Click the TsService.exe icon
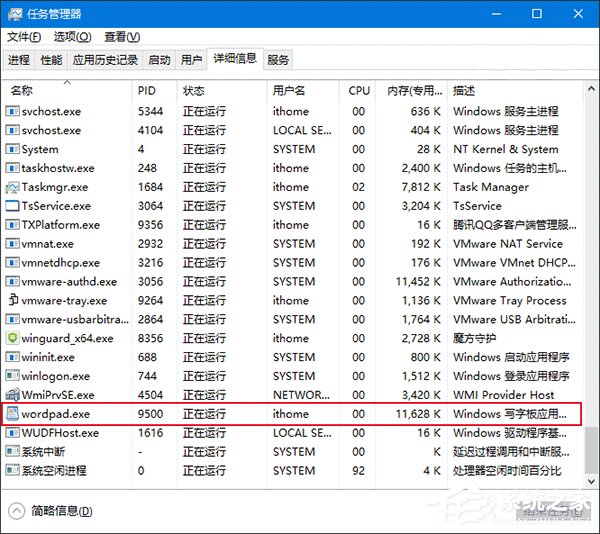 (12, 206)
